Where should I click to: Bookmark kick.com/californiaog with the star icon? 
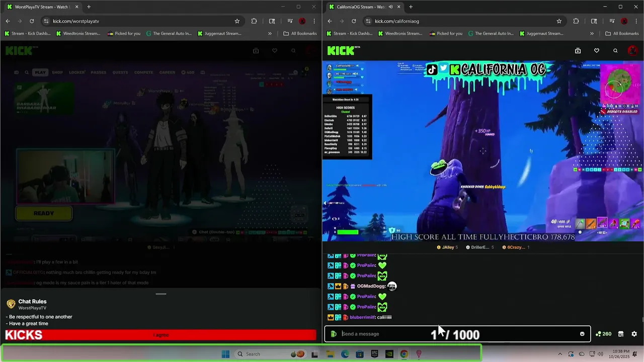point(558,21)
